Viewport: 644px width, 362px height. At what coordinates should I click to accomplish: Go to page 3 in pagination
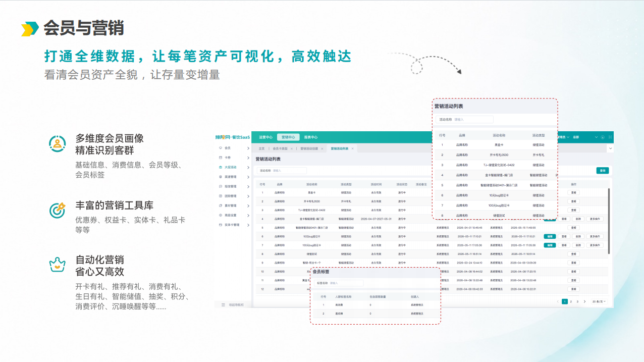(x=578, y=301)
